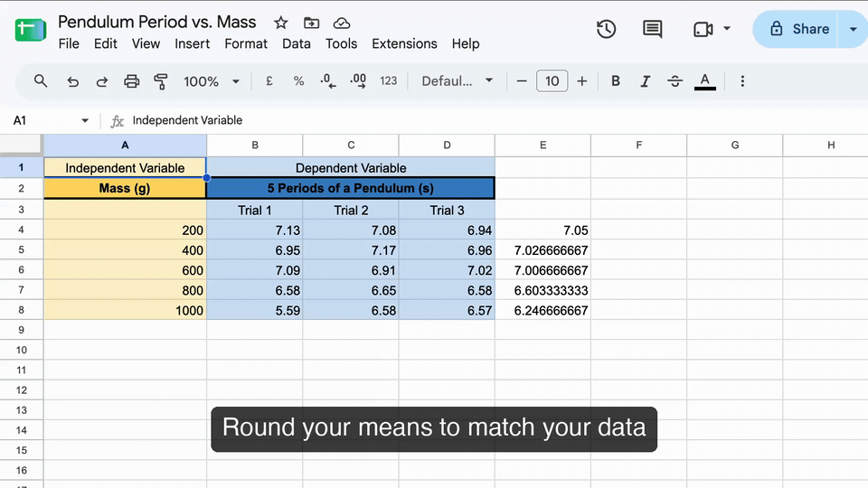Viewport: 868px width, 488px height.
Task: Open the Insert menu
Action: (192, 43)
